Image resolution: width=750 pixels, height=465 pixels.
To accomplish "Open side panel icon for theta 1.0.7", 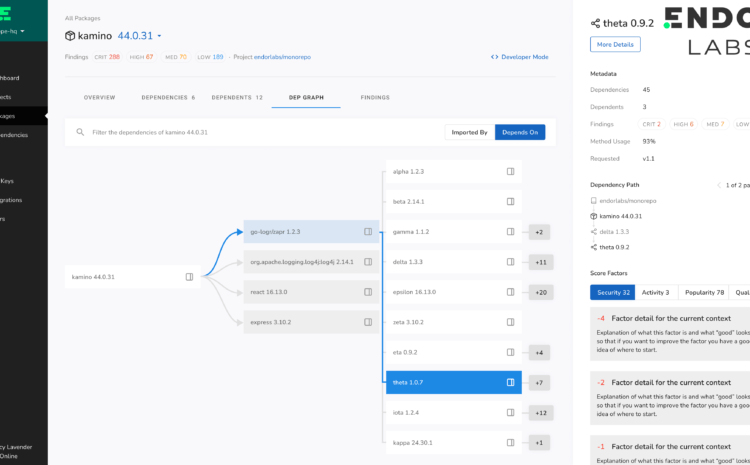I will pos(510,382).
